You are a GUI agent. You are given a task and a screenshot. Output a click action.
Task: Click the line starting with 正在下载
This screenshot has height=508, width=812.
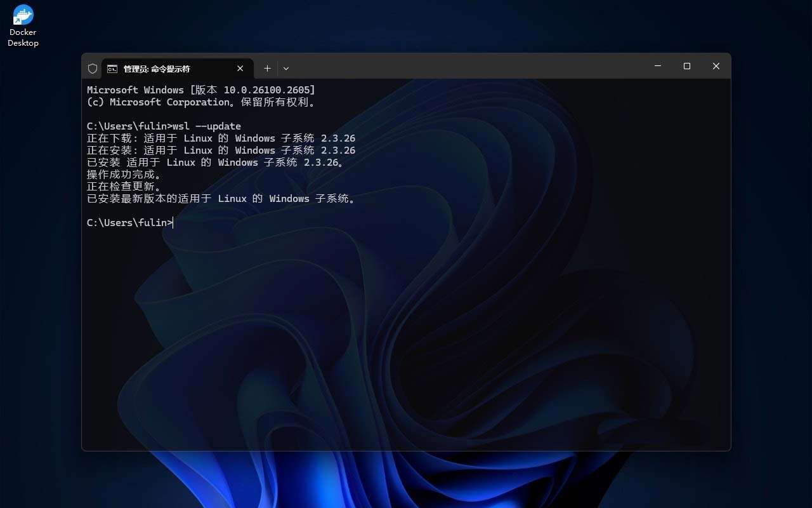point(221,138)
